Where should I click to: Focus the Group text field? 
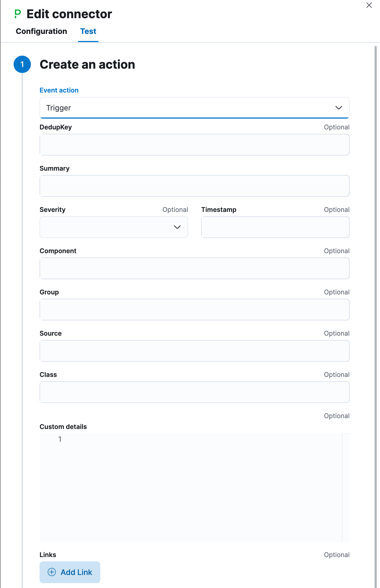point(195,310)
